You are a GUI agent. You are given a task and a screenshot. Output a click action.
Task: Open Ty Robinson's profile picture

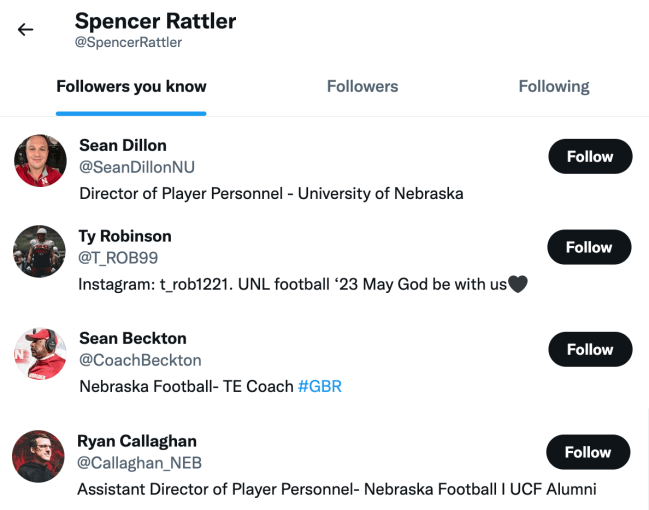pos(40,251)
